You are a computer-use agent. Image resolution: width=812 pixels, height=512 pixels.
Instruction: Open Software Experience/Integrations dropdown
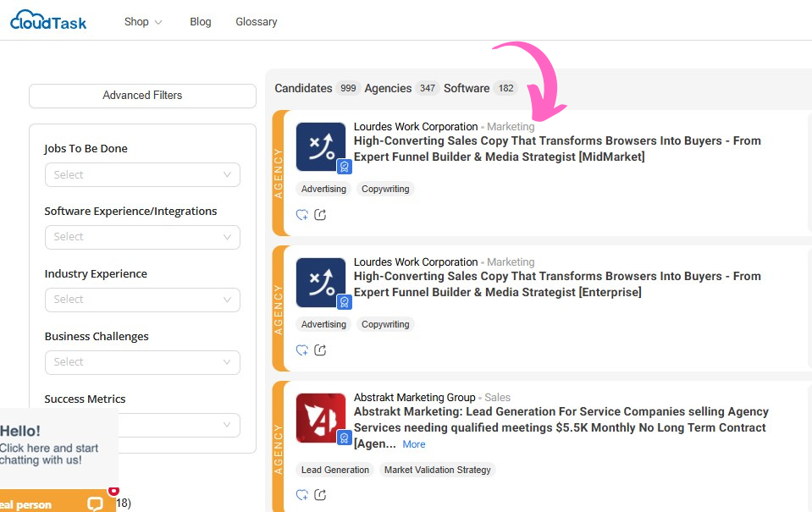[x=142, y=237]
